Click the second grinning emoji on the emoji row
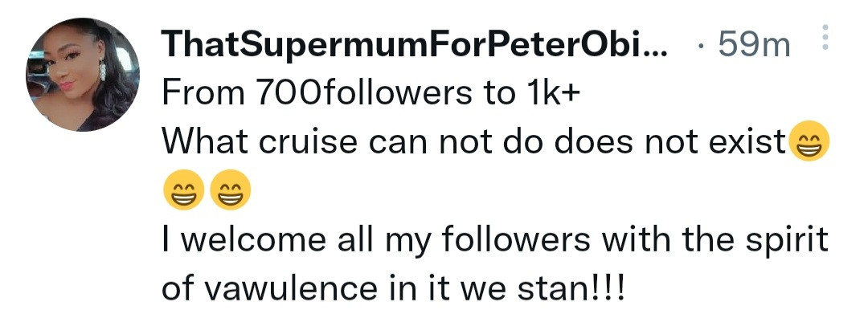 click(x=230, y=190)
